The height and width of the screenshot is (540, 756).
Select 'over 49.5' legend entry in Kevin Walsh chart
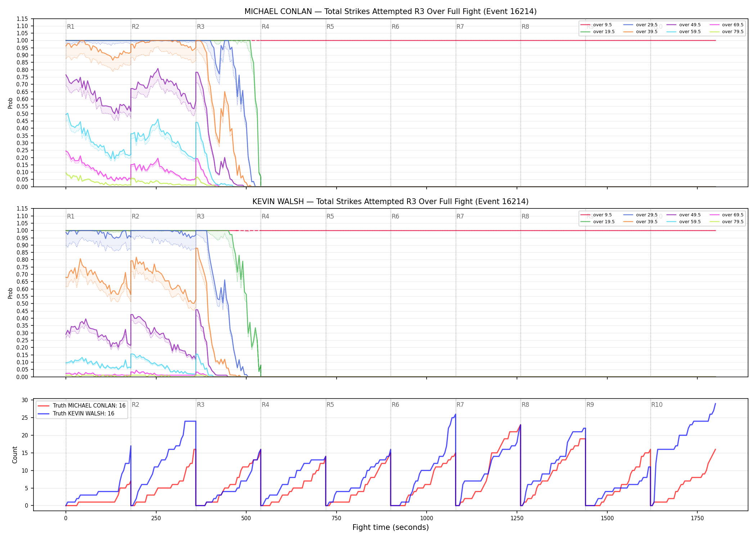[x=684, y=215]
